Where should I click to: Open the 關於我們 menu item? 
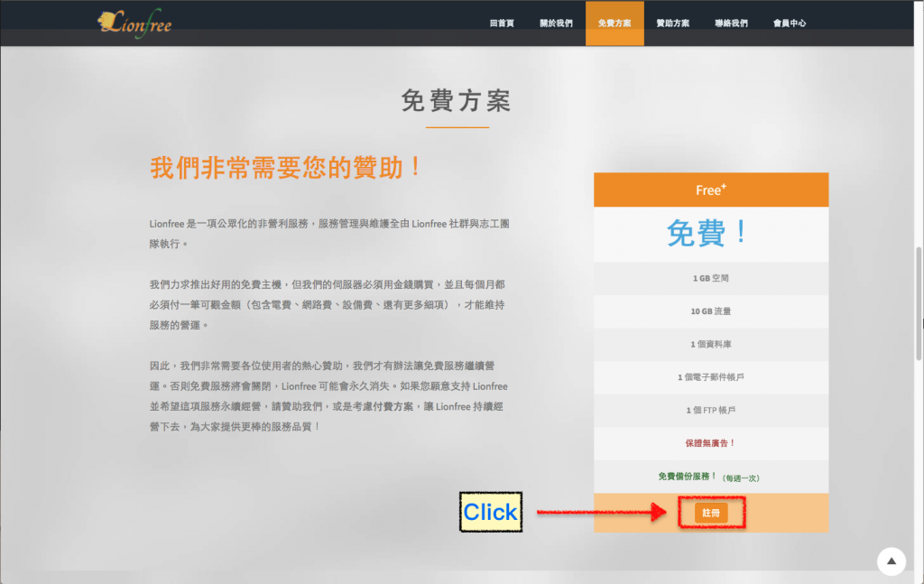coord(556,23)
